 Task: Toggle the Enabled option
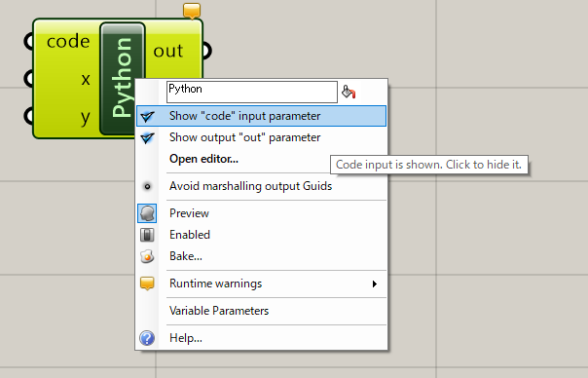(261, 235)
